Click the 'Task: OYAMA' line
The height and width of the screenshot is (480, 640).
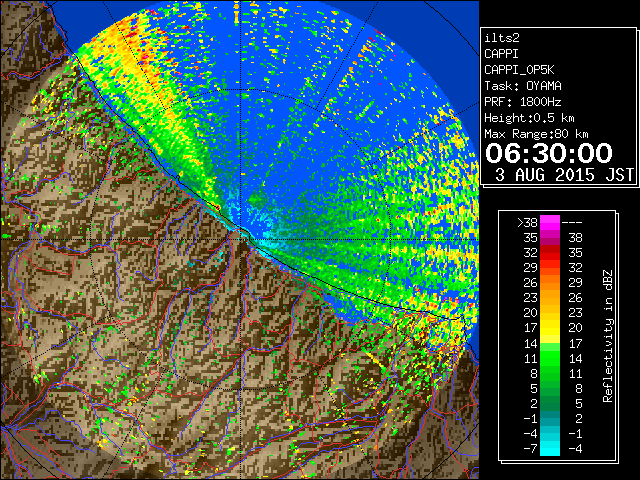(x=523, y=86)
